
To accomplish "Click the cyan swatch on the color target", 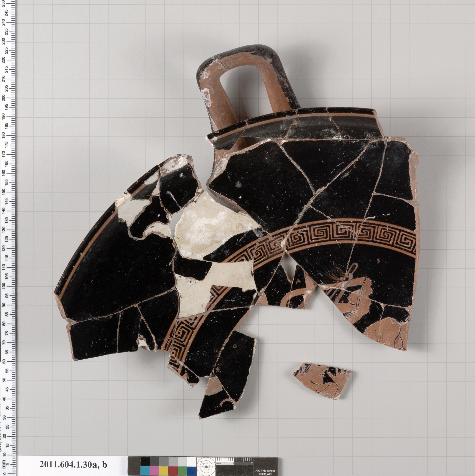I will coord(145,471).
